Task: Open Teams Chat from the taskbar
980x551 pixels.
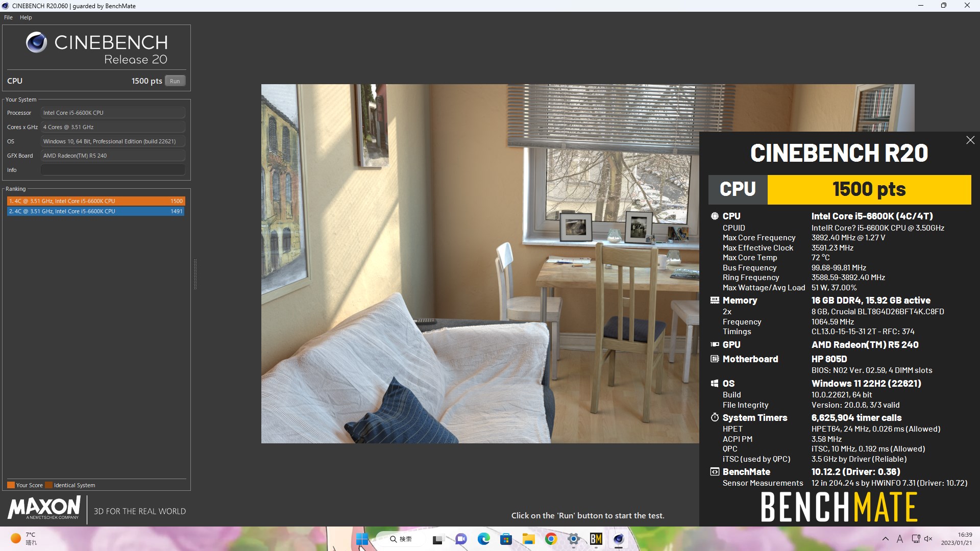Action: 461,539
